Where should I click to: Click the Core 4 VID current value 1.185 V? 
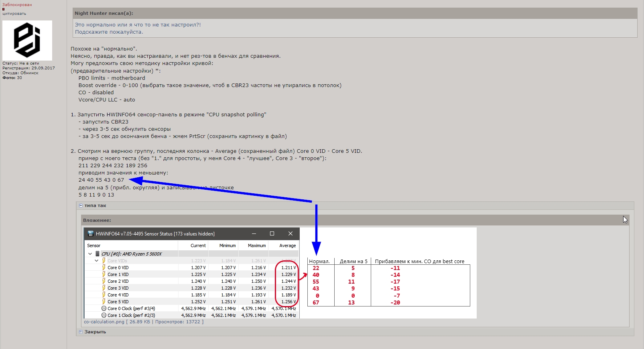click(198, 295)
